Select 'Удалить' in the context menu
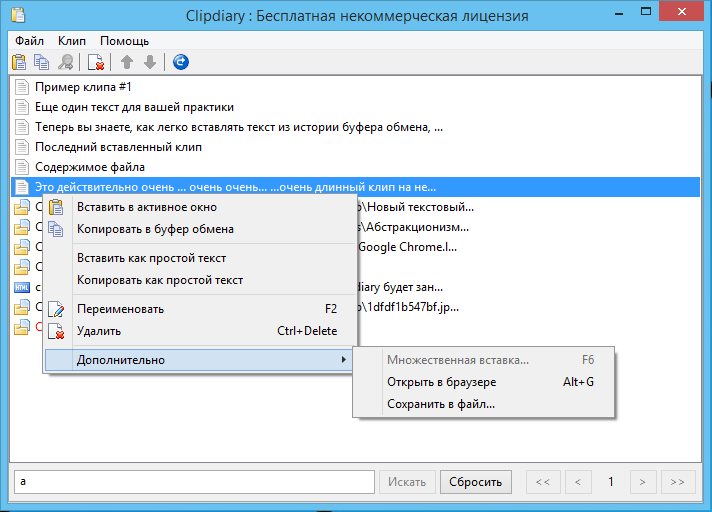The width and height of the screenshot is (712, 512). pyautogui.click(x=199, y=331)
